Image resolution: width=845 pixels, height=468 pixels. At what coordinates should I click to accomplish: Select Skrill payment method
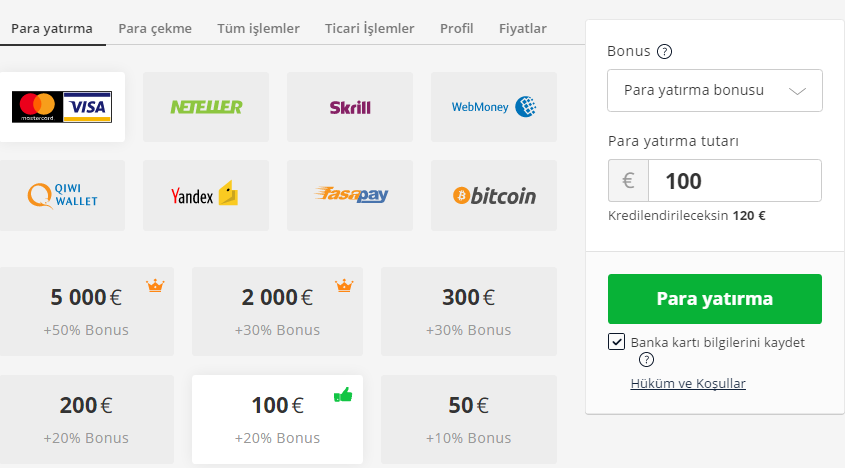click(350, 106)
